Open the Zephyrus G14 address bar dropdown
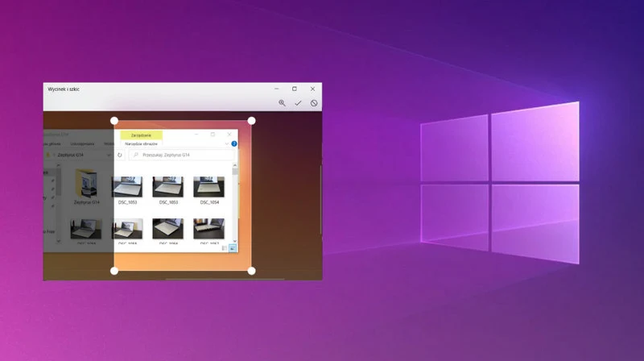Image resolution: width=644 pixels, height=361 pixels. (109, 155)
